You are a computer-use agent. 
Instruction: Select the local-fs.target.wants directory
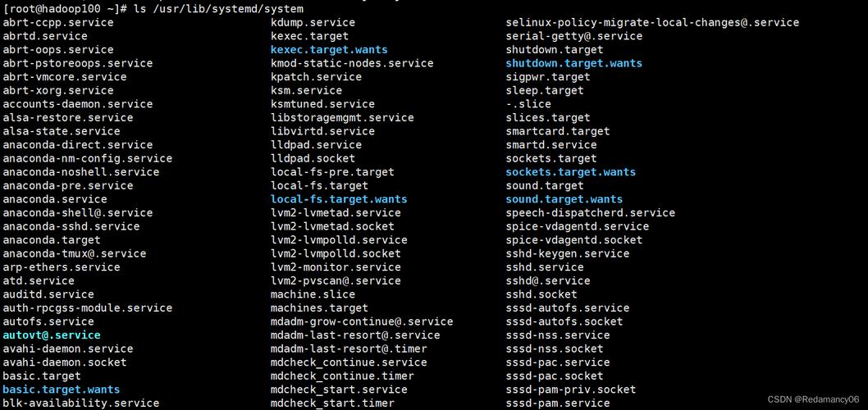[x=339, y=199]
